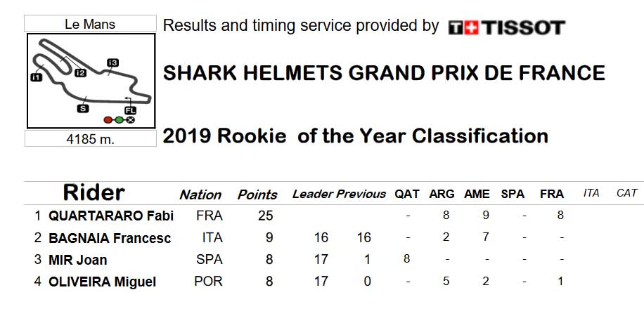Click the green dot below the circuit
This screenshot has height=330, width=644.
(x=119, y=120)
